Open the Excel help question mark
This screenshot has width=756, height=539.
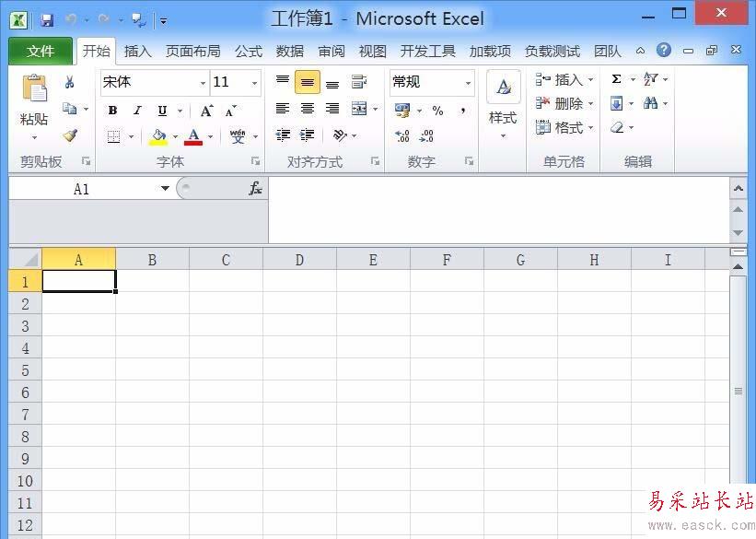click(664, 50)
